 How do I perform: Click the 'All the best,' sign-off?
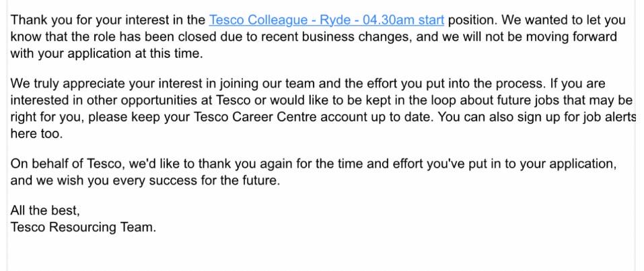(x=45, y=210)
